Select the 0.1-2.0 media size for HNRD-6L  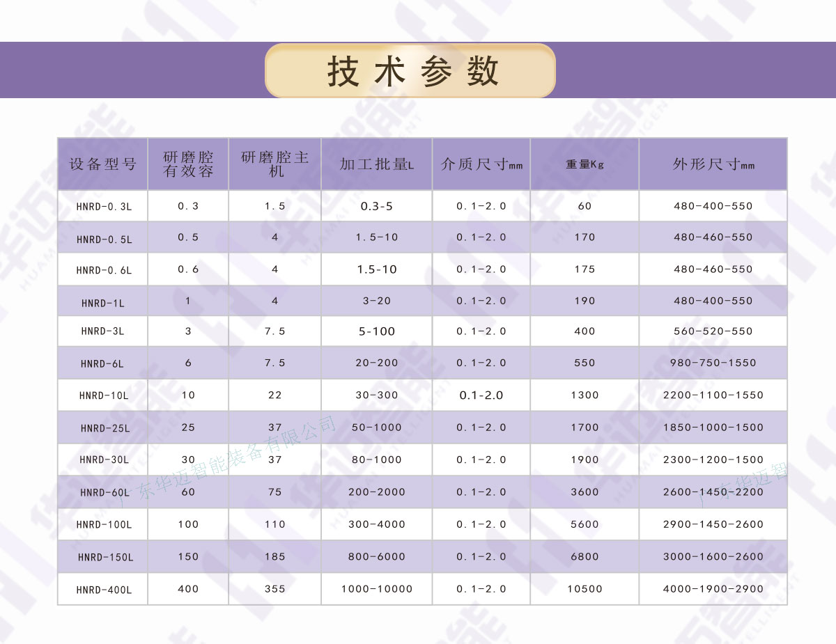(481, 363)
